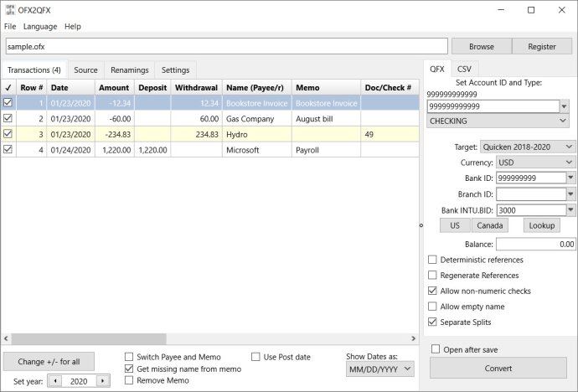
Task: Expand the Bank INTU.BID dropdown arrow
Action: (x=570, y=210)
